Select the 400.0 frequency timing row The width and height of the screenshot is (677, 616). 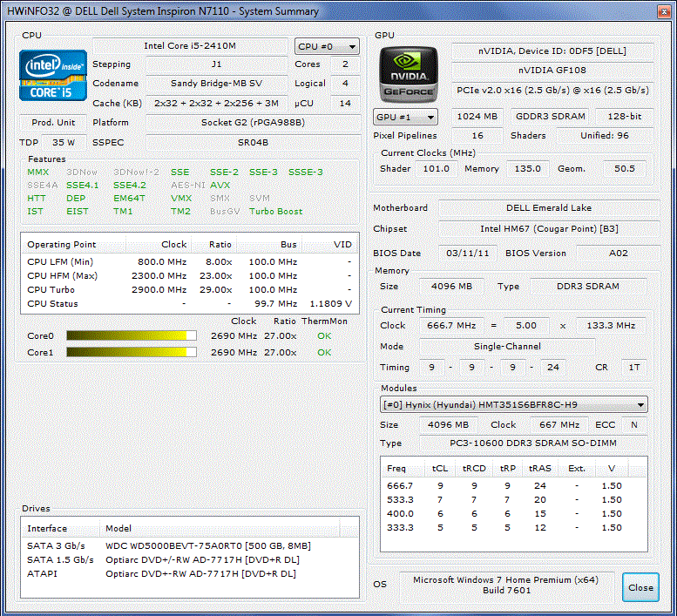coord(514,514)
